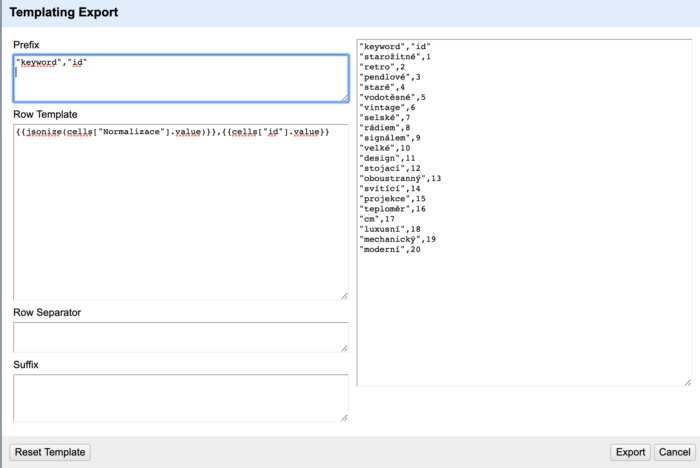Click the Suffix field resize grip
This screenshot has height=468, width=700.
click(344, 418)
